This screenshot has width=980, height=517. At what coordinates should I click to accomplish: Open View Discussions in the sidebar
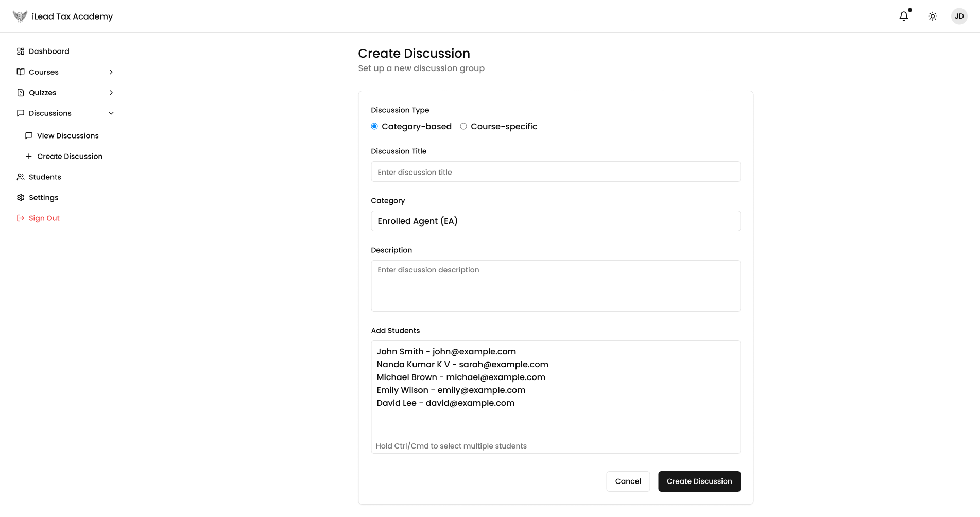click(67, 136)
